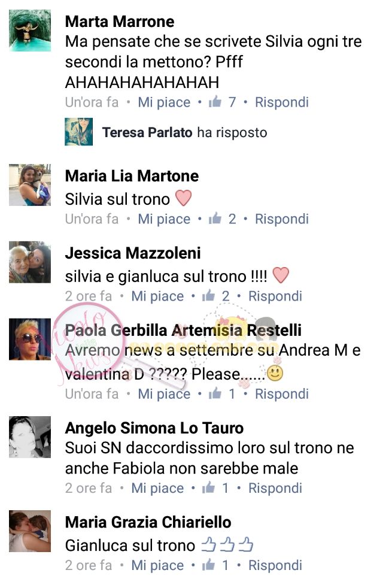Open Marta Marrone's profile picture
This screenshot has width=392, height=579.
tap(30, 31)
